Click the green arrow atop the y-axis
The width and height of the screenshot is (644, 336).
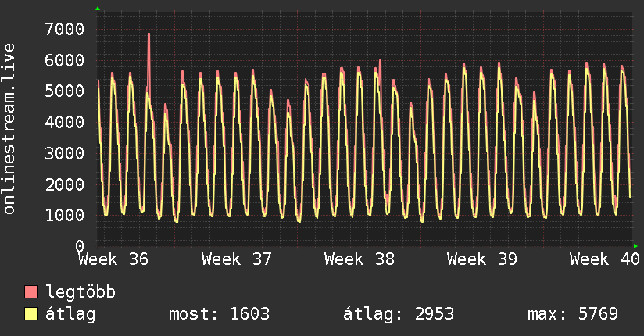[98, 9]
